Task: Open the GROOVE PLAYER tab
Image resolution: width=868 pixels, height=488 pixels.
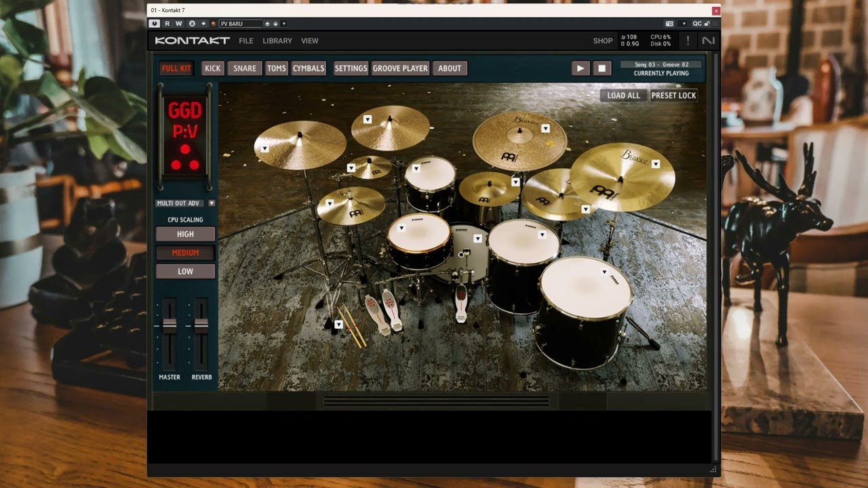Action: click(x=400, y=68)
